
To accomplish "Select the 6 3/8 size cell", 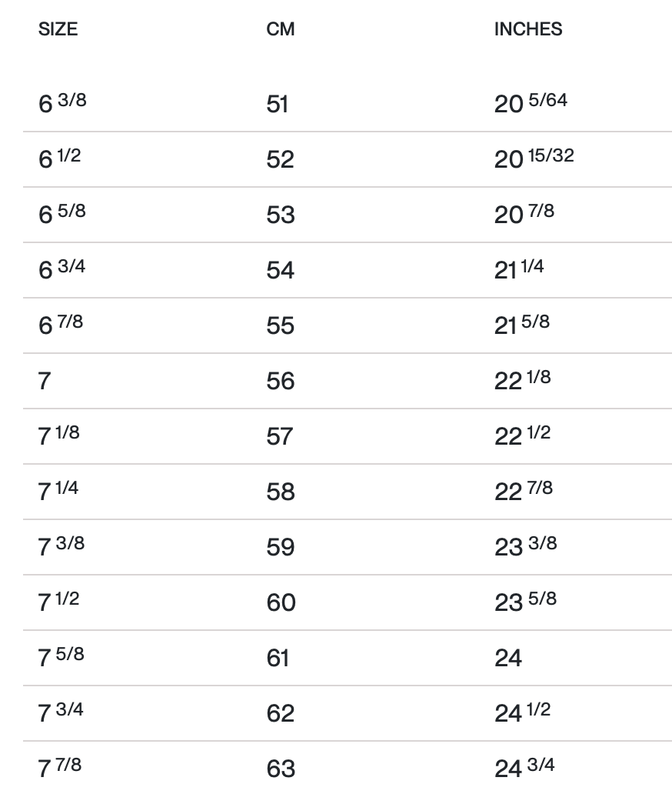I will (x=62, y=102).
